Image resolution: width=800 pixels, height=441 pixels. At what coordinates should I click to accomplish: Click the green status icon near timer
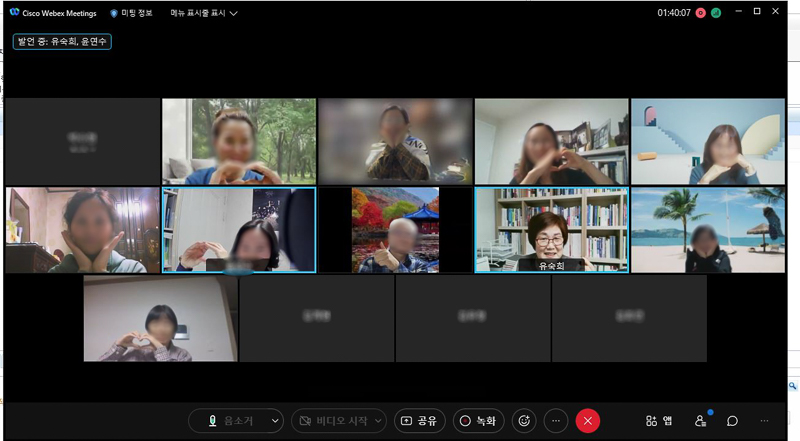click(716, 13)
